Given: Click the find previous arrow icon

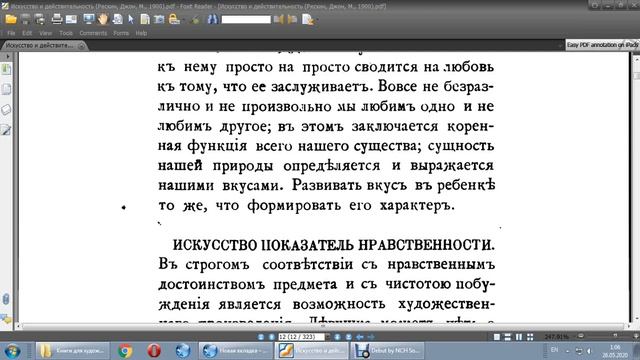Looking at the screenshot, I should 279,19.
